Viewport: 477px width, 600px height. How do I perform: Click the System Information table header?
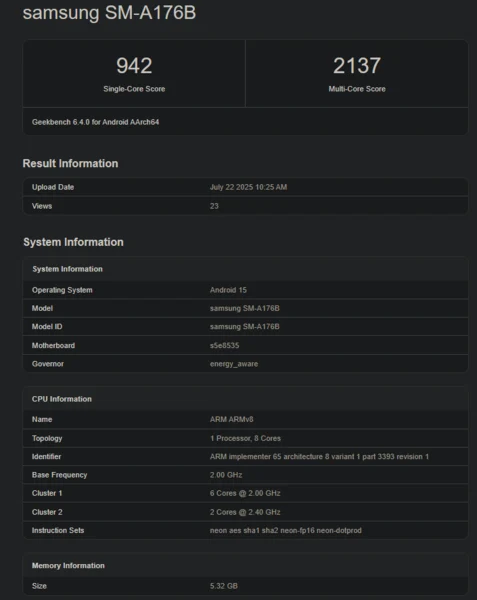[67, 269]
